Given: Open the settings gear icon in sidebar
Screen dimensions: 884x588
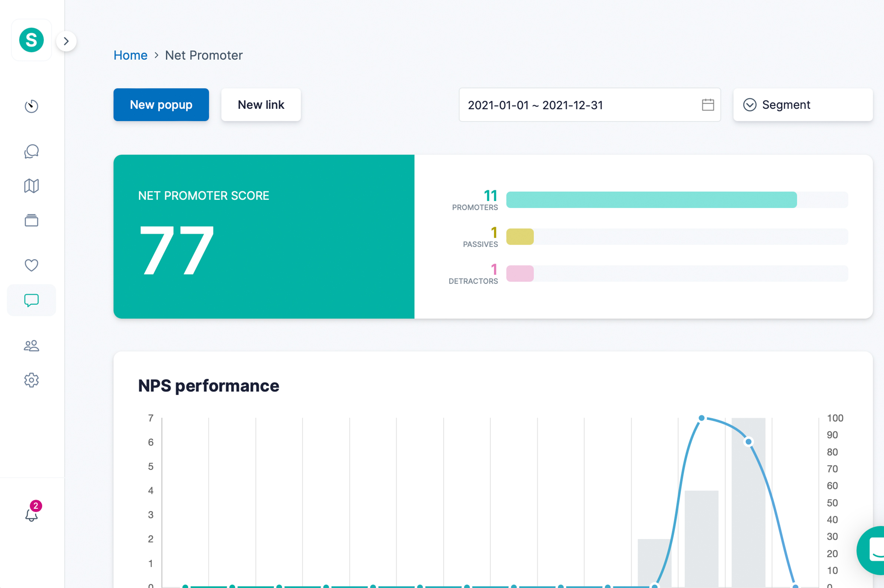Looking at the screenshot, I should (31, 380).
